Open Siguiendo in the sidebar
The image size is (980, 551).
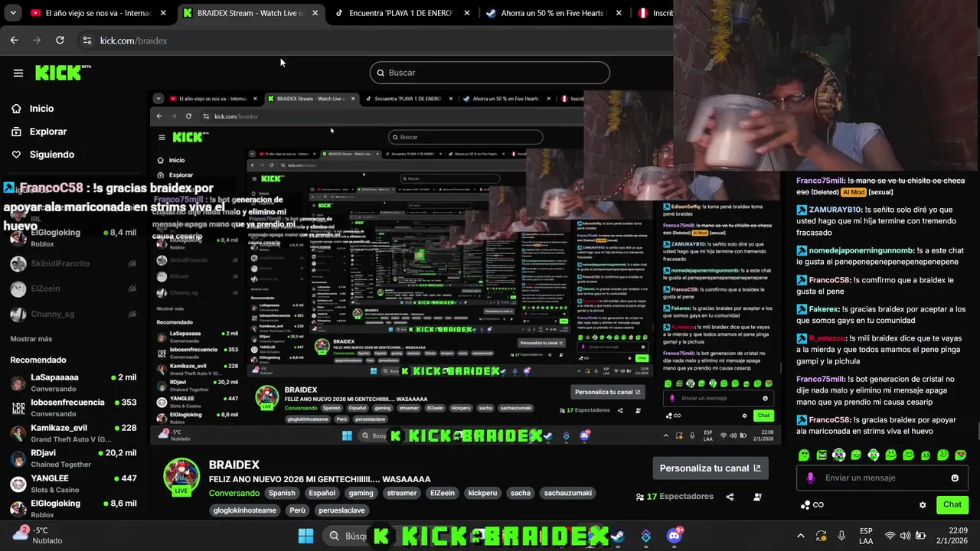coord(42,155)
